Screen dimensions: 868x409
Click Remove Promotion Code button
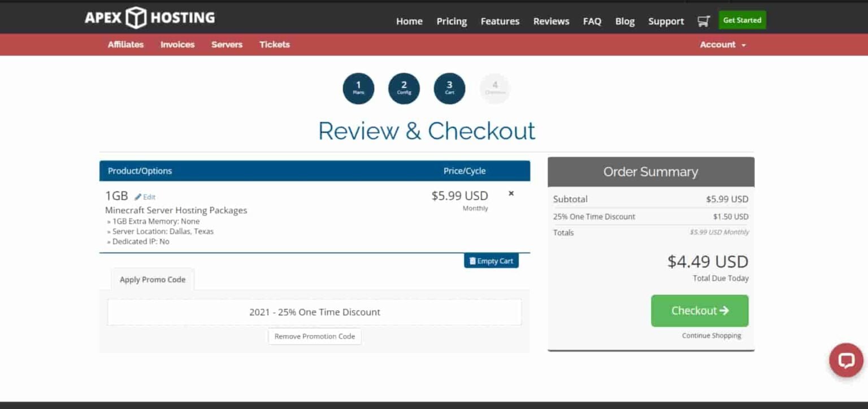[315, 336]
